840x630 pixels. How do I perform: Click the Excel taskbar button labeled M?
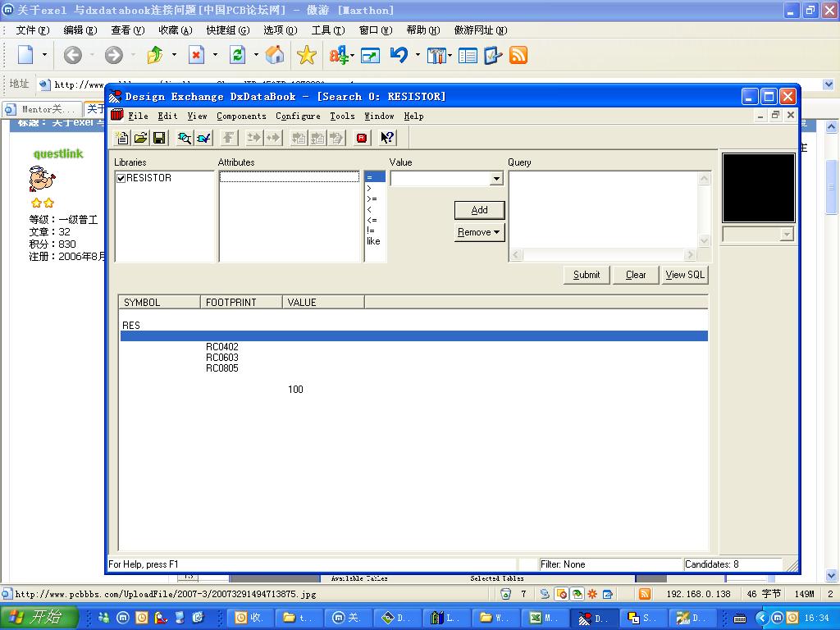coord(544,618)
